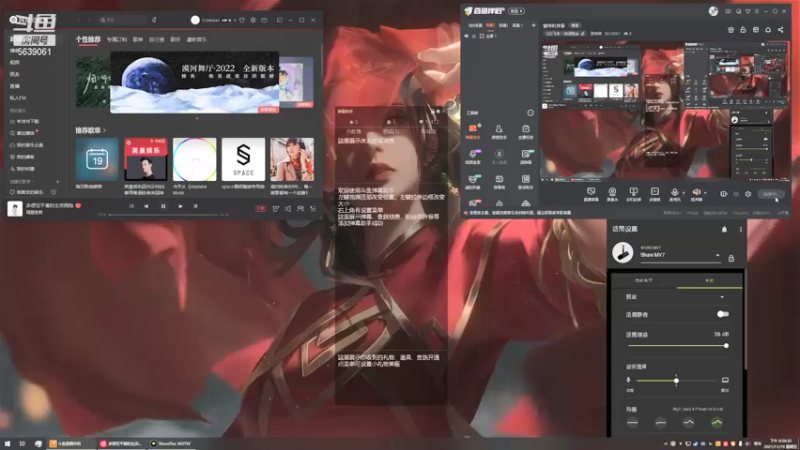
Task: Select high pass & presence boost EQ
Action: point(717,422)
